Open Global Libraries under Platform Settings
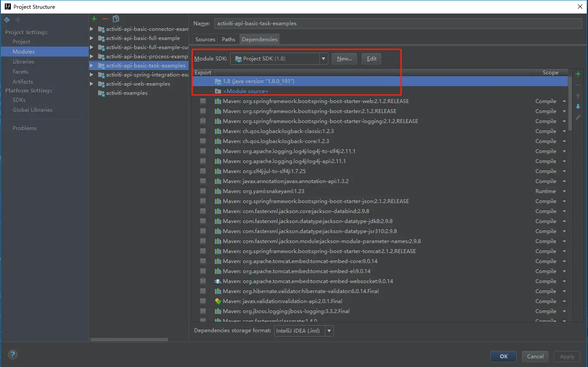This screenshot has height=367, width=588. click(33, 110)
